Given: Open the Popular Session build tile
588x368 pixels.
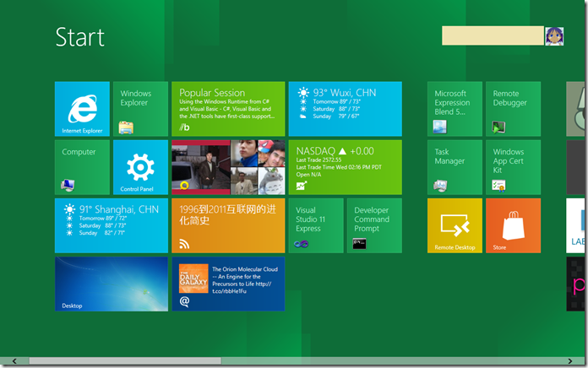Looking at the screenshot, I should pyautogui.click(x=228, y=109).
